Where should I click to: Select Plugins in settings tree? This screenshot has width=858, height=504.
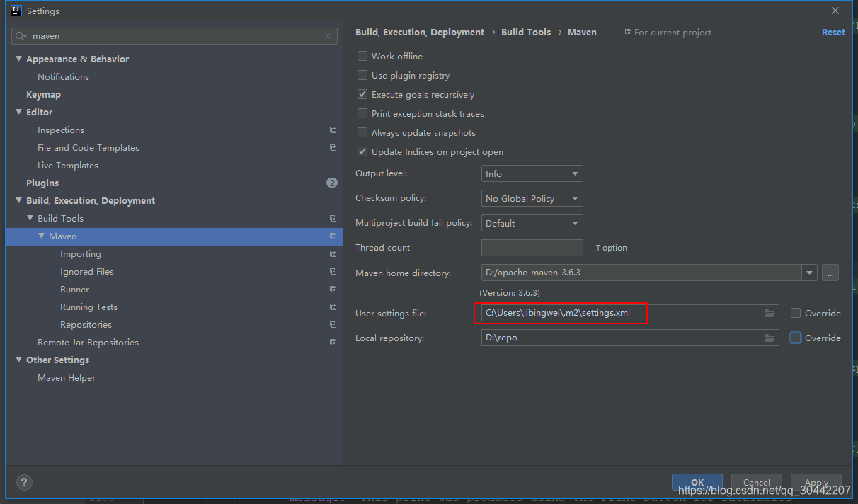point(42,183)
